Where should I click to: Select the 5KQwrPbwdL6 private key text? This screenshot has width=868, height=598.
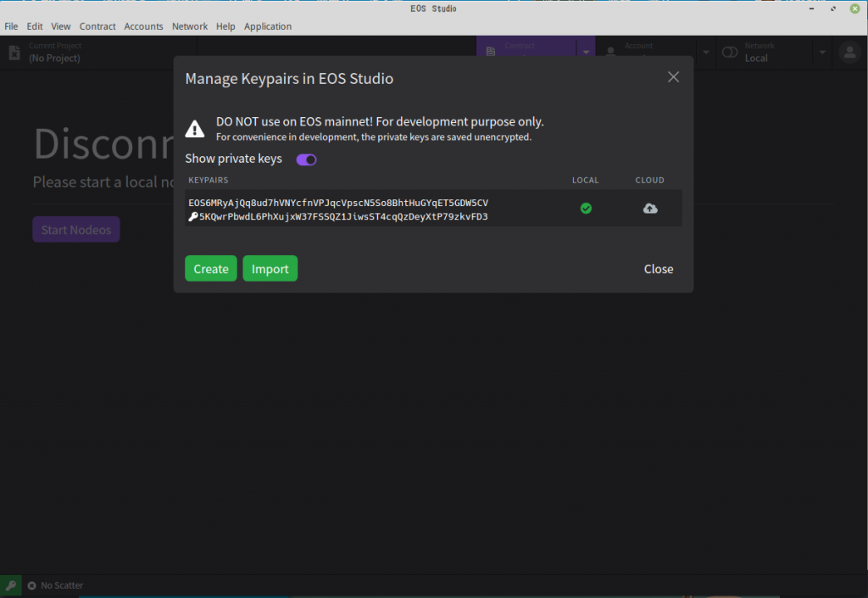[343, 216]
